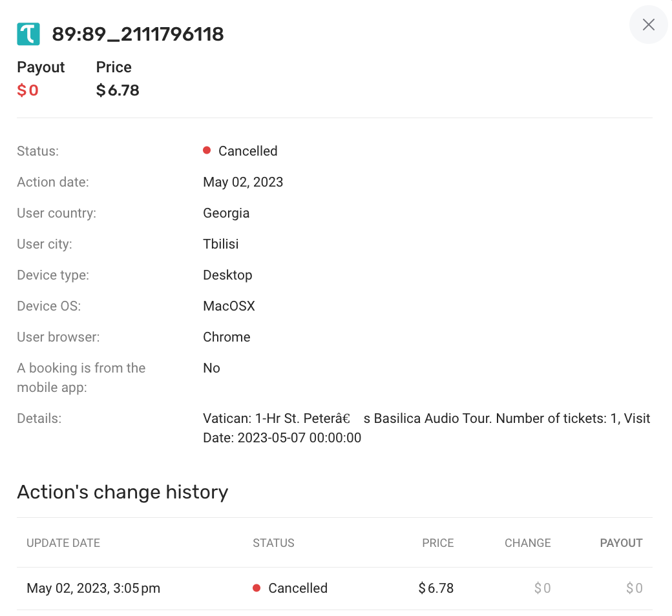
Task: Select the action ID 89:89_2111796118 title
Action: [x=138, y=34]
